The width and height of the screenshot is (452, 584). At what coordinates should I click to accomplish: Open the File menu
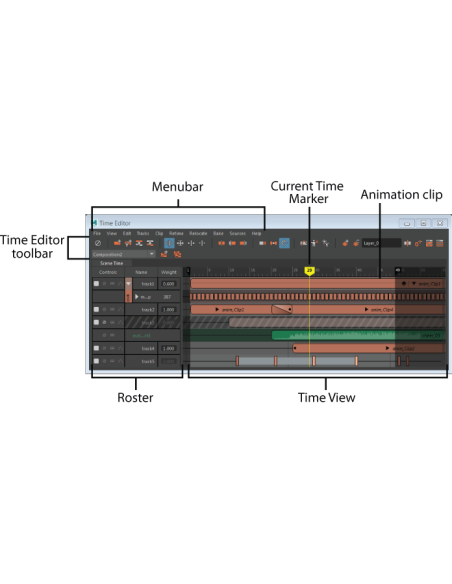click(97, 233)
